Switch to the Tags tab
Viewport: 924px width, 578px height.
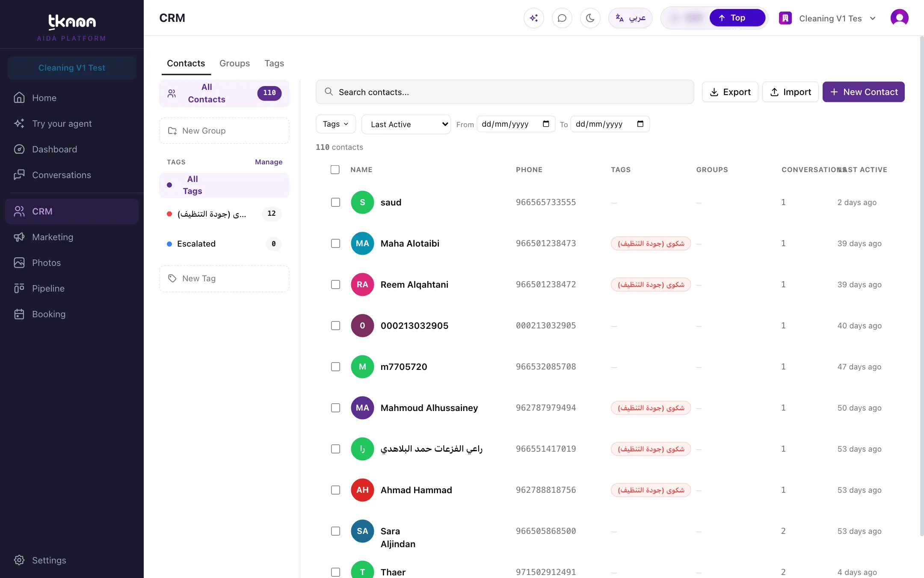(x=274, y=63)
